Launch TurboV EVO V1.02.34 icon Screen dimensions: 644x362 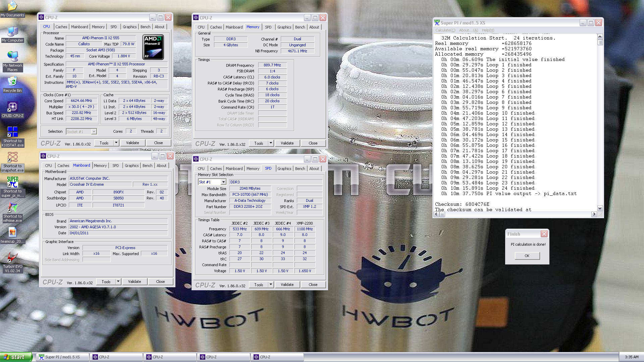(x=12, y=262)
